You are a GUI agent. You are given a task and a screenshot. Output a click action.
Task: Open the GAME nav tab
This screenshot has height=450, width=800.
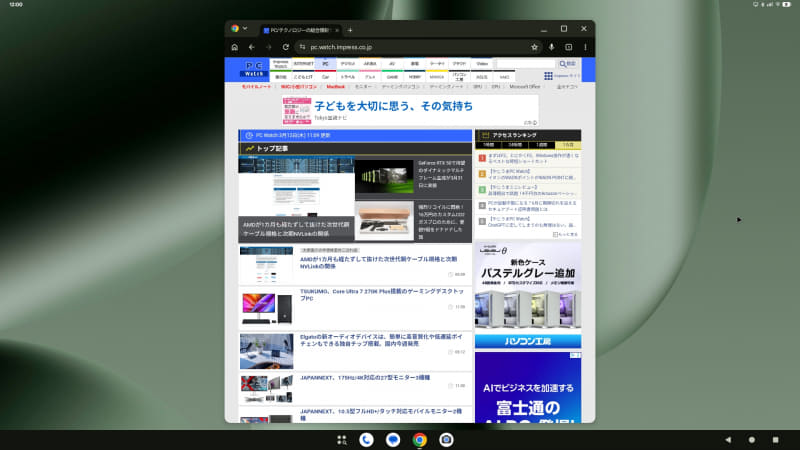pos(392,77)
